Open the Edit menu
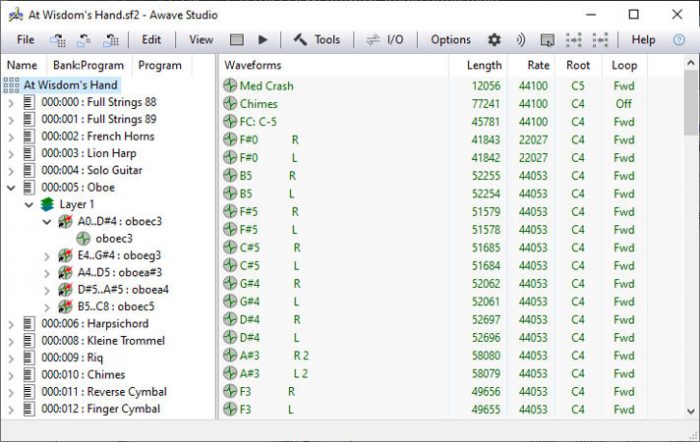700x442 pixels. point(151,40)
